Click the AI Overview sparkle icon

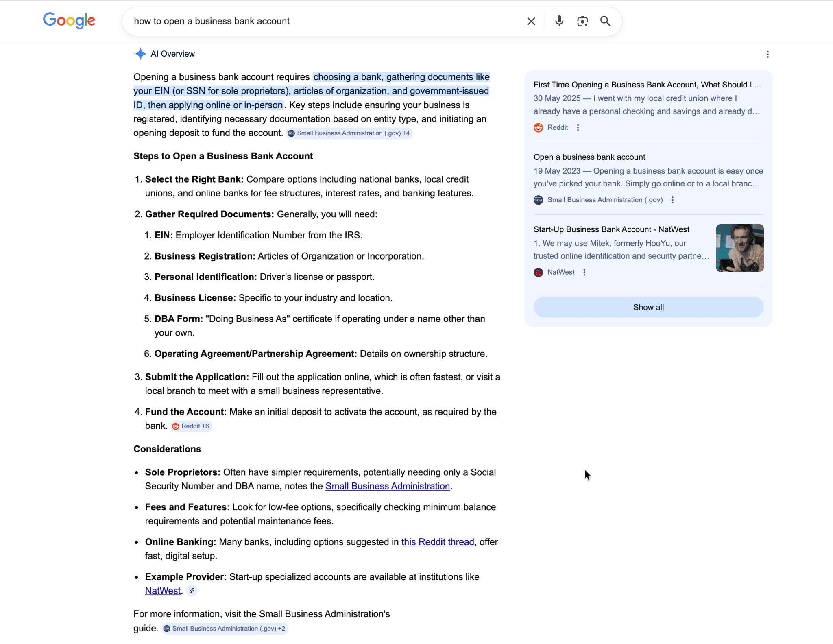tap(140, 54)
